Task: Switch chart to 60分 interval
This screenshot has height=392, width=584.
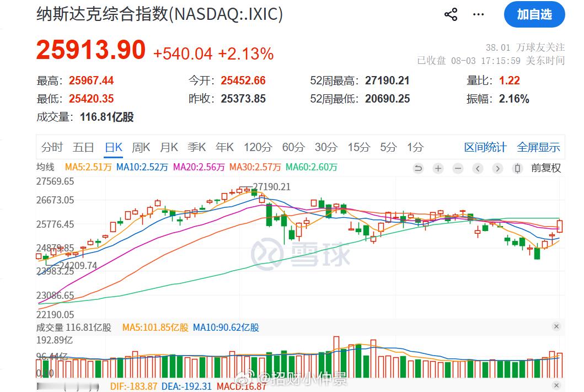Action: point(293,147)
